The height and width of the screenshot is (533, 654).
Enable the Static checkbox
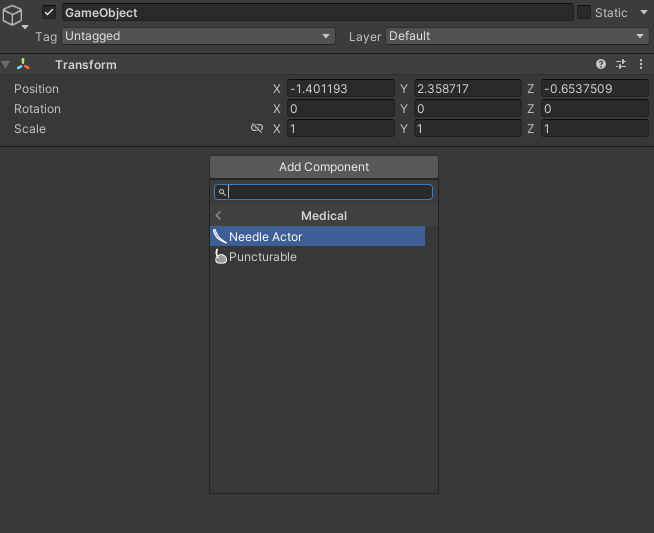click(584, 12)
